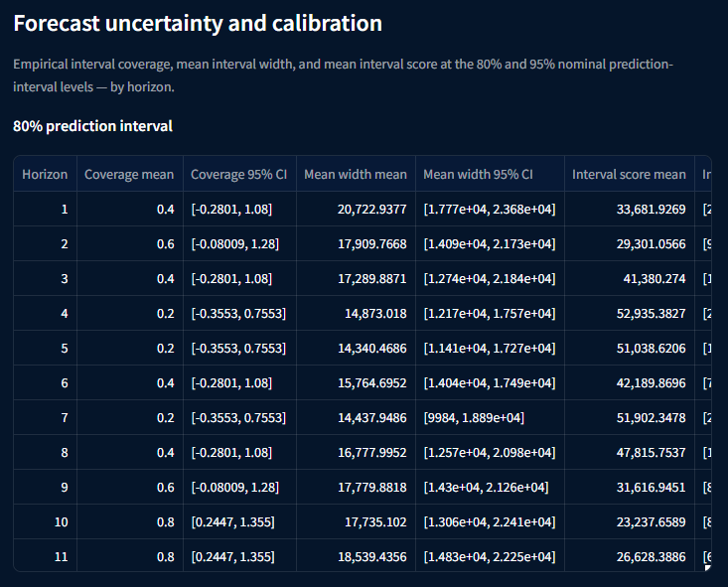
Task: Click interval score 29,301.0566
Action: pyautogui.click(x=629, y=243)
